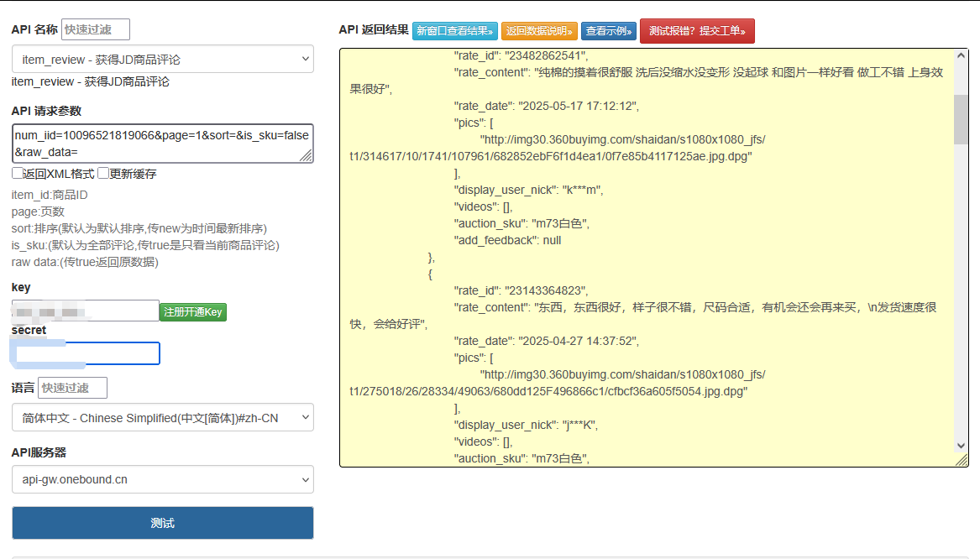Image resolution: width=980 pixels, height=559 pixels.
Task: Run the request with the 测试 button
Action: click(163, 523)
